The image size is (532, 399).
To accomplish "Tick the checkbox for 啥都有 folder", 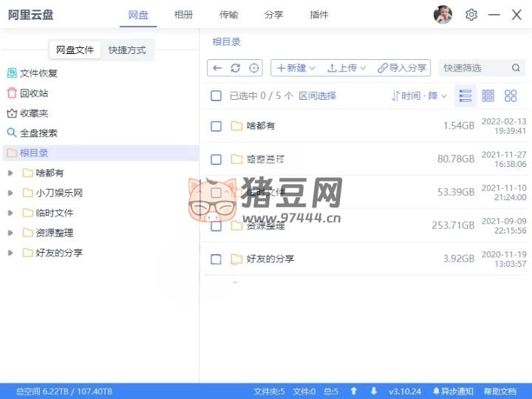I will tap(216, 126).
